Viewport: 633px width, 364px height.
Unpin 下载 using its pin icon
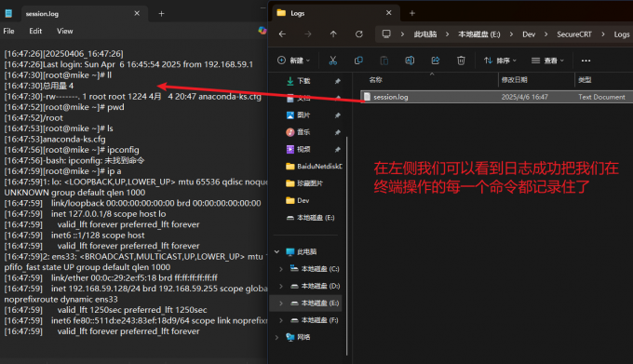[338, 82]
